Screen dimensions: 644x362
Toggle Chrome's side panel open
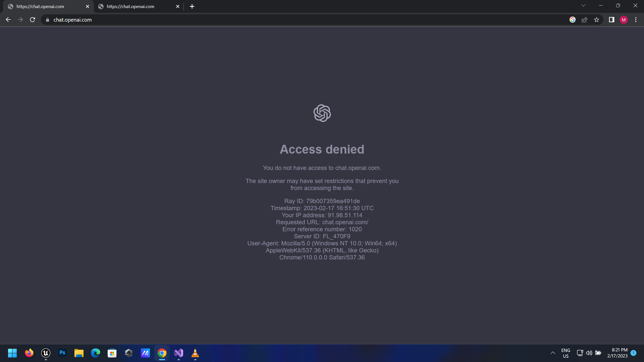coord(612,20)
